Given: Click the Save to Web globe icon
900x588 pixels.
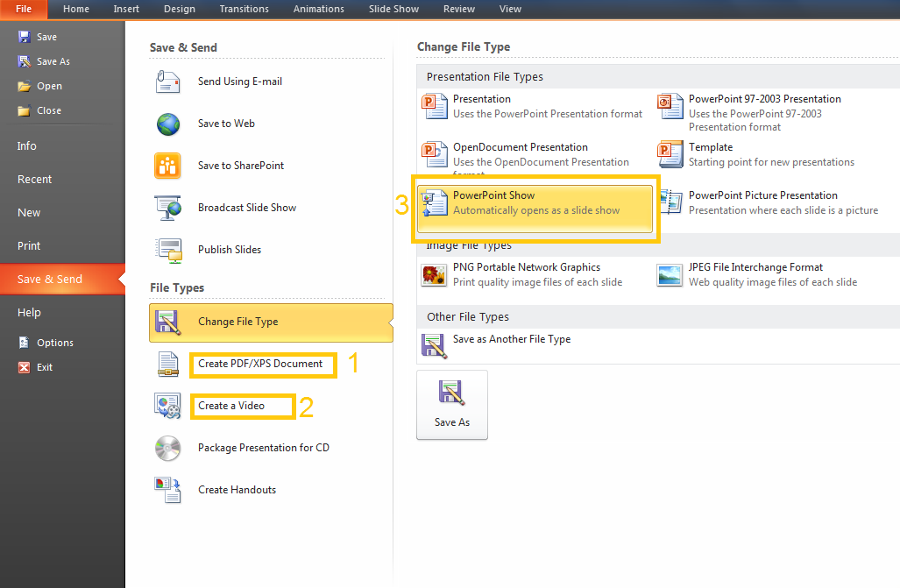Looking at the screenshot, I should [167, 124].
